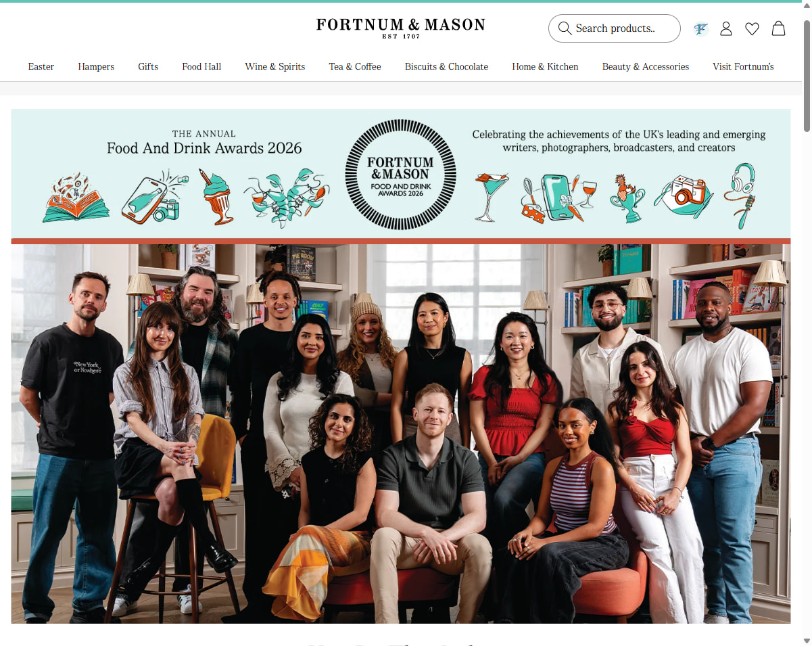Open the shopping bag icon
The image size is (812, 646).
(778, 28)
